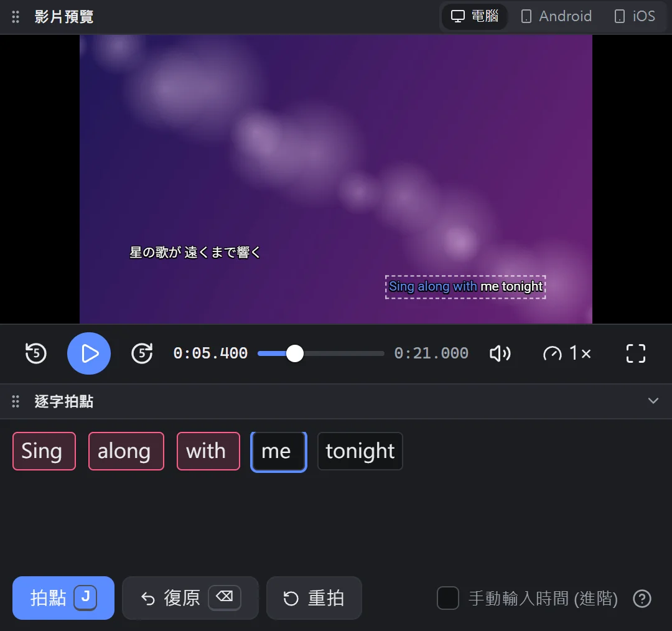Click the rewind 5 seconds icon
Image resolution: width=672 pixels, height=631 pixels.
pyautogui.click(x=36, y=353)
